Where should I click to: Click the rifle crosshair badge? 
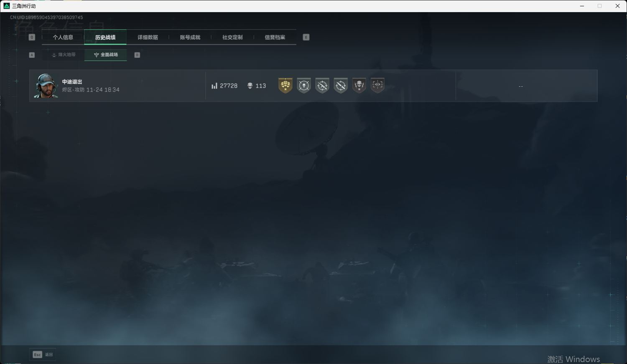click(322, 85)
